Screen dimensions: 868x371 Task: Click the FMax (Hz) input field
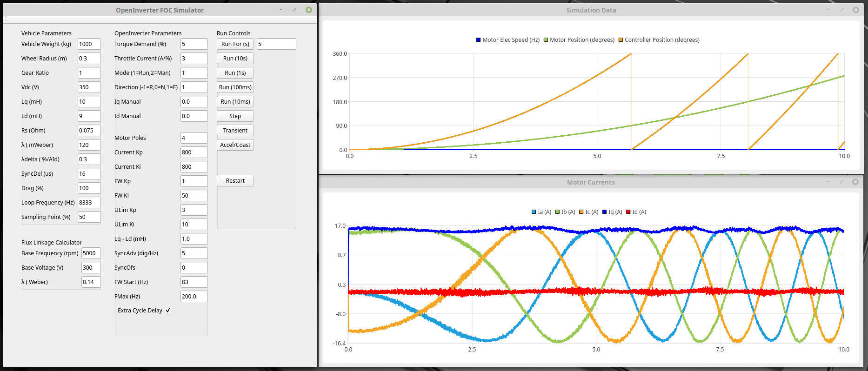click(x=194, y=296)
